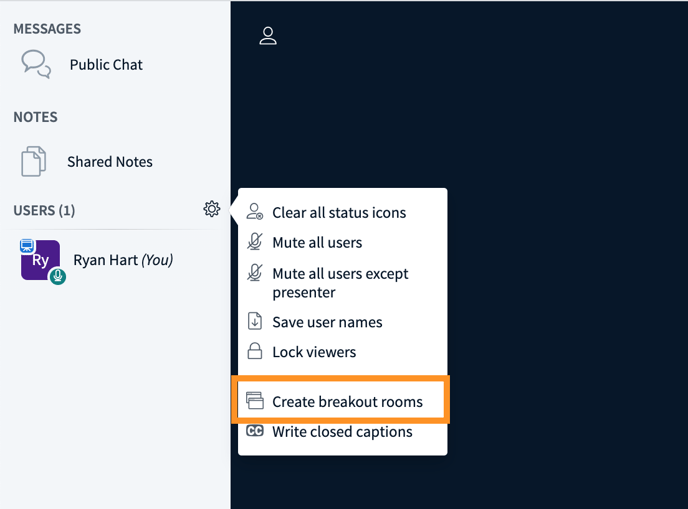Select Mute all users except presenter
Viewport: 688px width, 509px height.
340,283
